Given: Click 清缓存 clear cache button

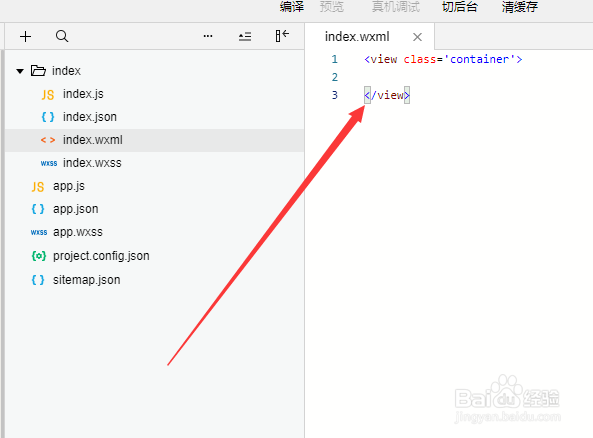Looking at the screenshot, I should (x=520, y=7).
